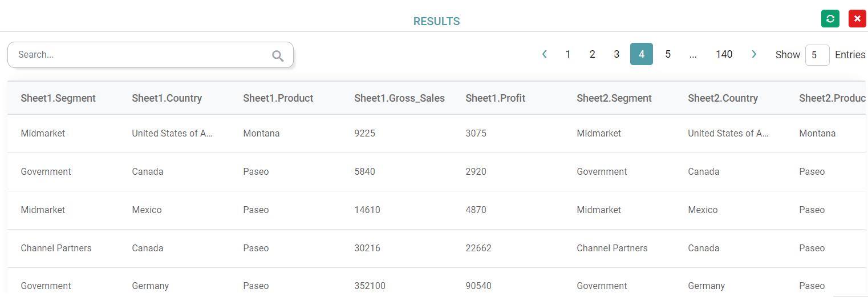Close the results panel with red X

857,19
